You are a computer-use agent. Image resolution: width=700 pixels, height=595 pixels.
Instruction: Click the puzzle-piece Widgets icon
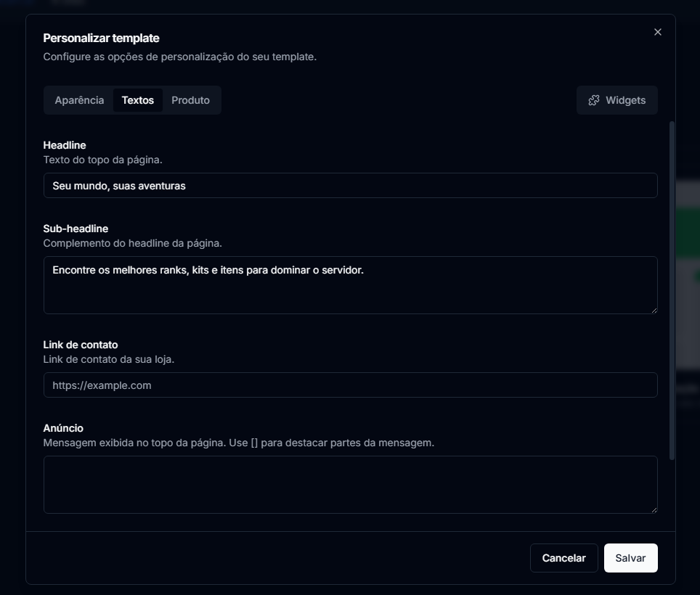[593, 100]
